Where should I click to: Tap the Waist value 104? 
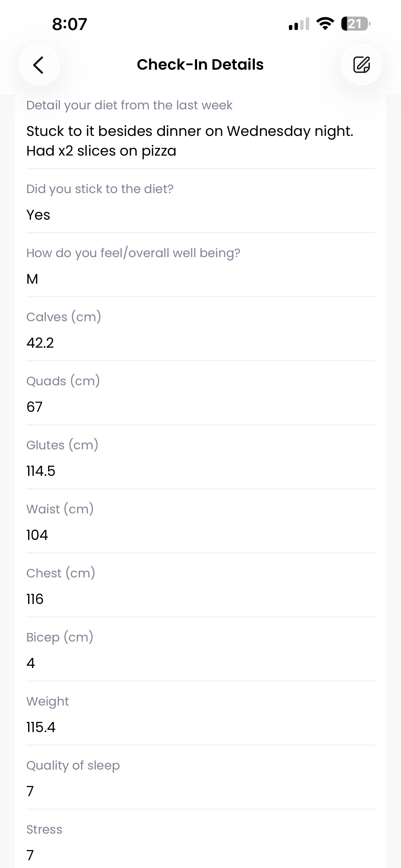click(x=37, y=535)
